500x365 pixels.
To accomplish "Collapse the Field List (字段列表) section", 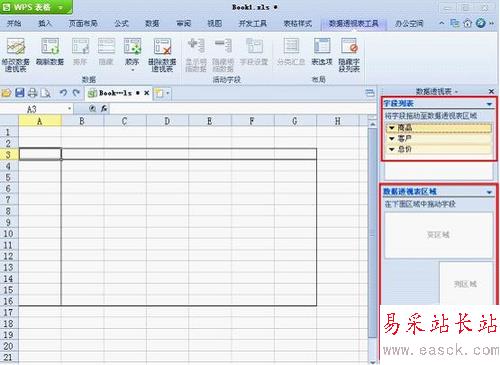I will [x=489, y=104].
